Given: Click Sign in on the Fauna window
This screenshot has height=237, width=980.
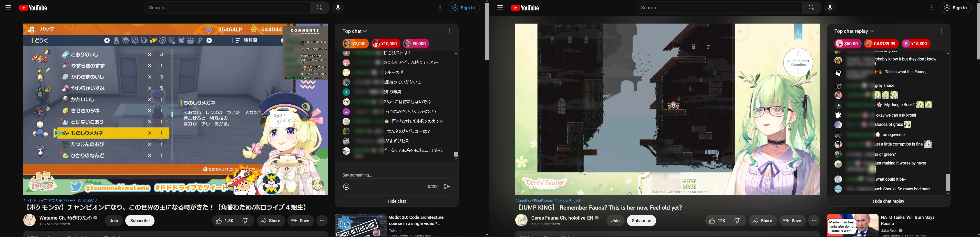Looking at the screenshot, I should click(x=956, y=8).
